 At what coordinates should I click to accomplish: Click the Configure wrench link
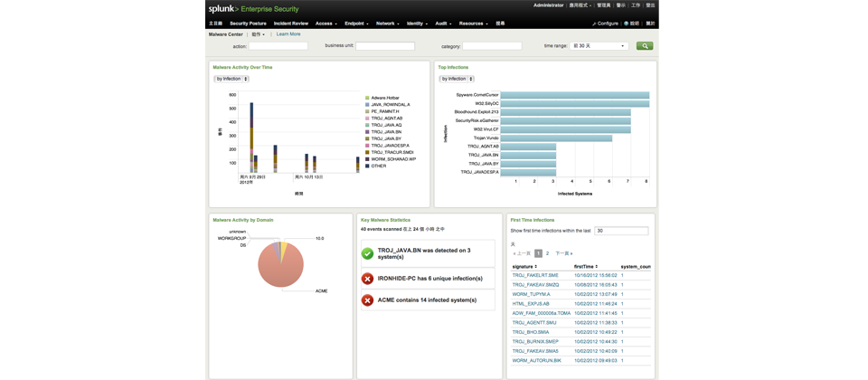point(605,24)
